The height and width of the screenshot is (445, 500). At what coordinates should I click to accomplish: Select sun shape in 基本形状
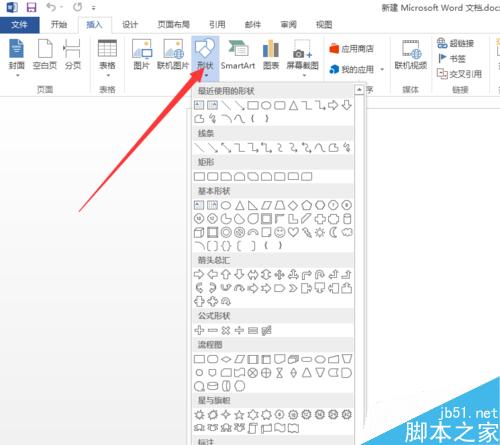pyautogui.click(x=320, y=232)
